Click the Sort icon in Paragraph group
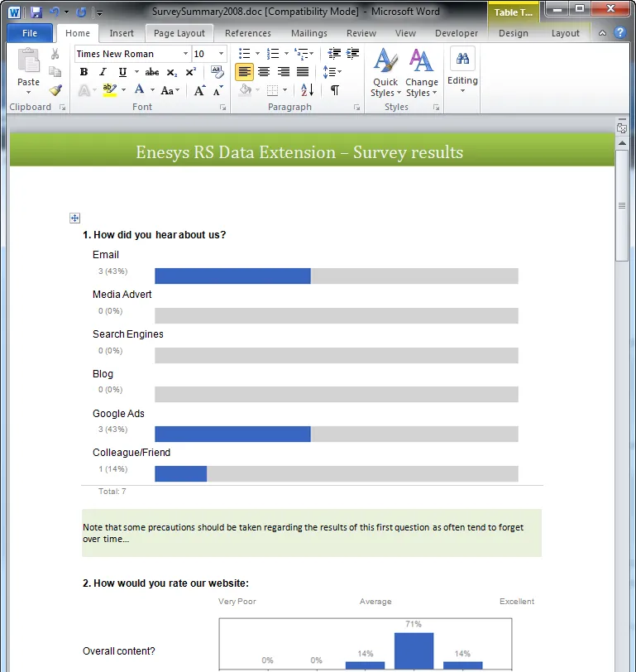The height and width of the screenshot is (672, 636). click(306, 90)
